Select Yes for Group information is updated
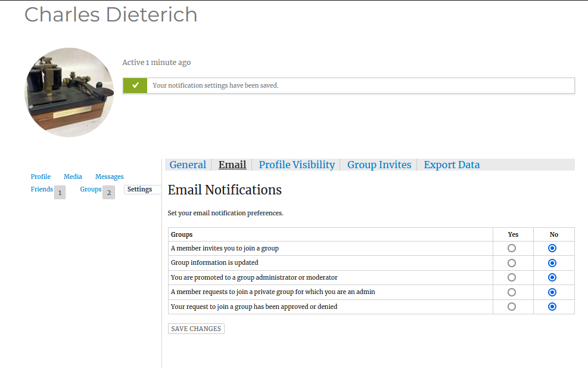The height and width of the screenshot is (368, 588). tap(512, 263)
